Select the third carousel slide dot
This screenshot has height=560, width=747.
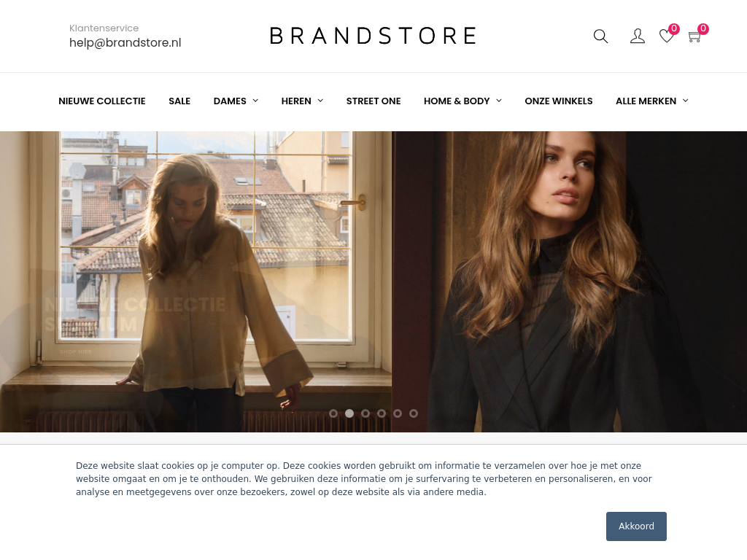click(365, 413)
